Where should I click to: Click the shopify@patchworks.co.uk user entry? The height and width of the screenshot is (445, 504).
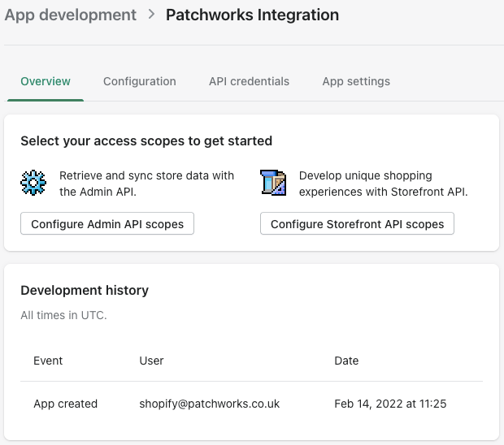pyautogui.click(x=210, y=404)
